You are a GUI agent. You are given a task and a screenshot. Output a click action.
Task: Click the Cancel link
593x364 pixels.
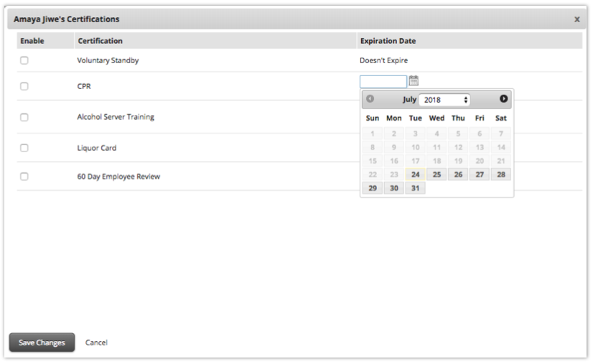[96, 342]
